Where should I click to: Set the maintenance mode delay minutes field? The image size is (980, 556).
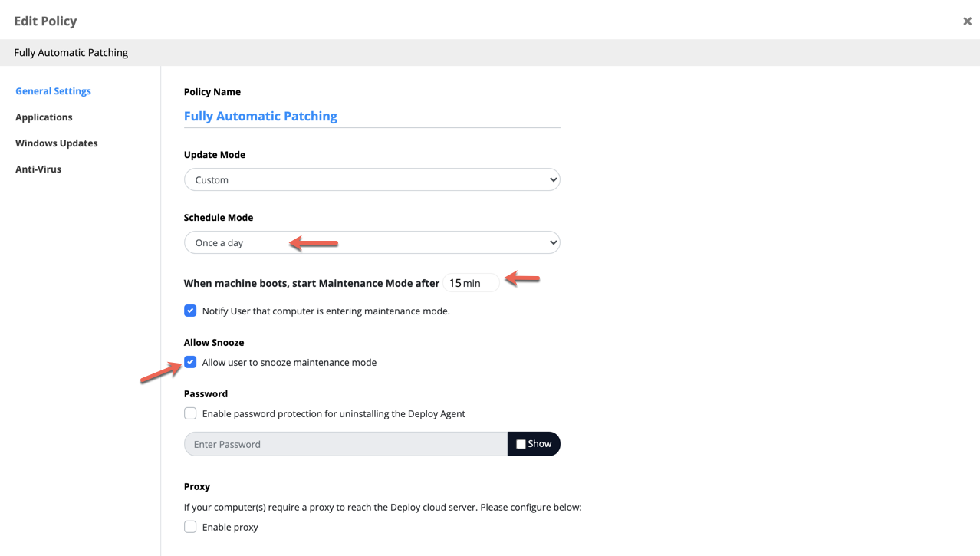click(x=471, y=283)
